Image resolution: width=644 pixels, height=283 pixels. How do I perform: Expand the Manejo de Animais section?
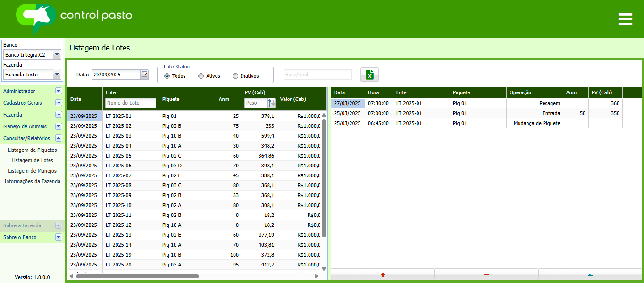(59, 126)
